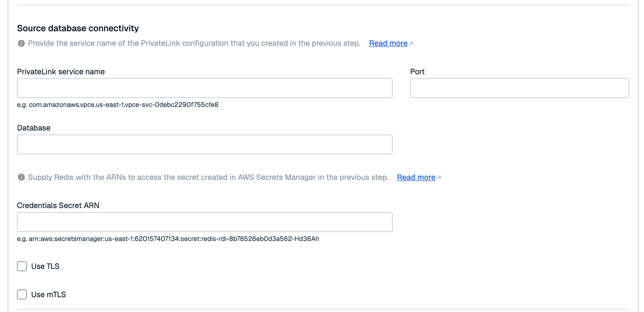Screen dimensions: 644x312
Task: Open the Read more link about AWS Secrets Manager
Action: [x=416, y=177]
